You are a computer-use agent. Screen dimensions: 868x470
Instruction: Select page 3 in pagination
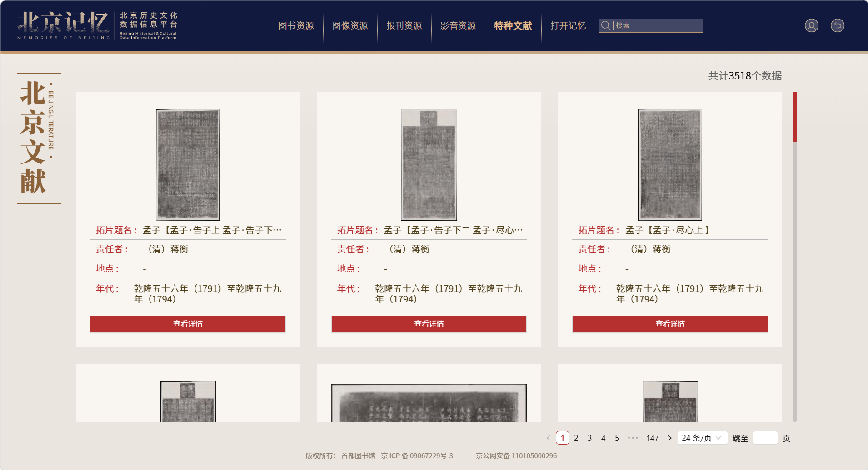pos(589,438)
